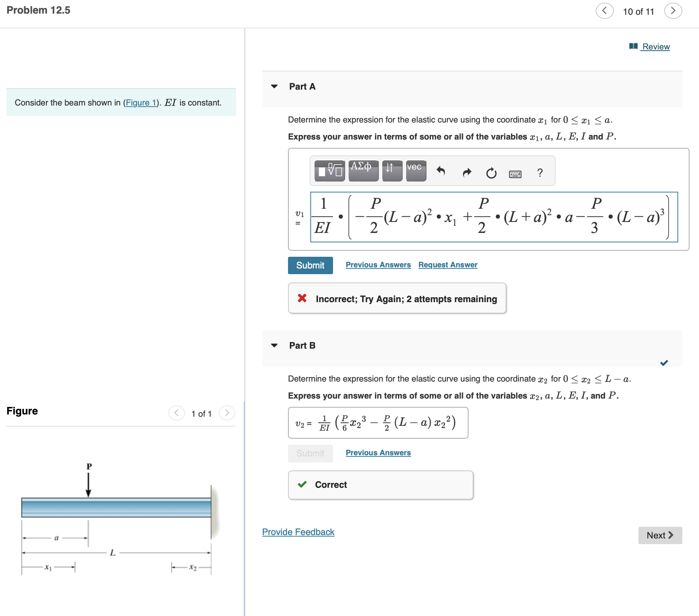Advance to the next problem with Next button
This screenshot has height=616, width=699.
(660, 535)
